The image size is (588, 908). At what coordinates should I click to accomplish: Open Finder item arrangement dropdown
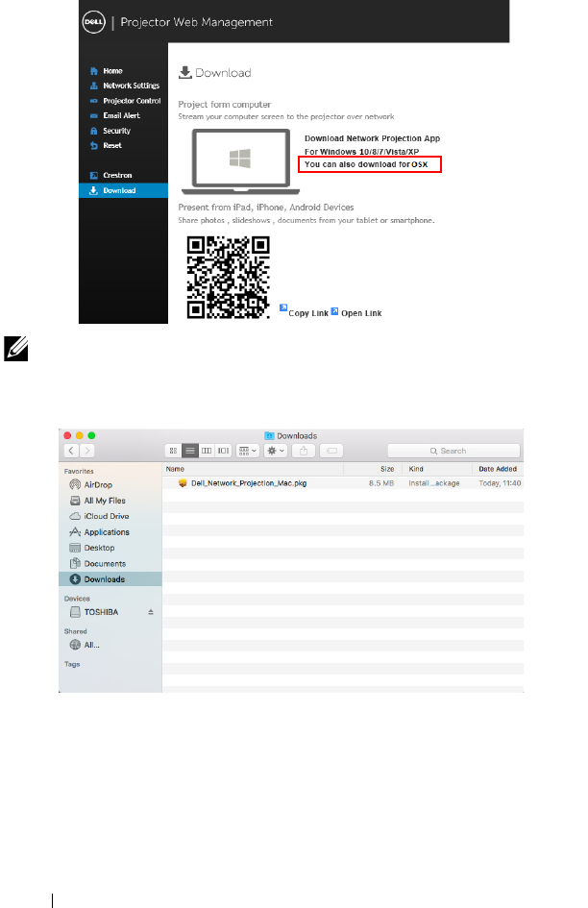[x=247, y=451]
